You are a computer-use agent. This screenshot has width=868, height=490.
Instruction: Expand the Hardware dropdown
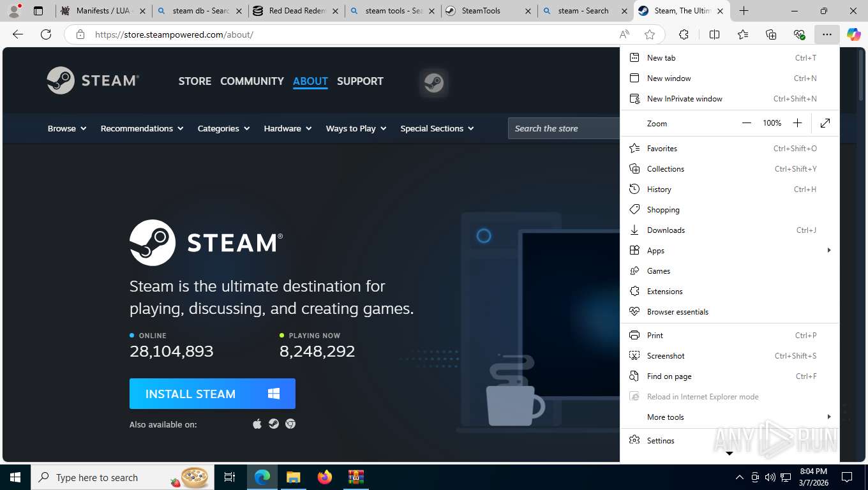tap(288, 128)
